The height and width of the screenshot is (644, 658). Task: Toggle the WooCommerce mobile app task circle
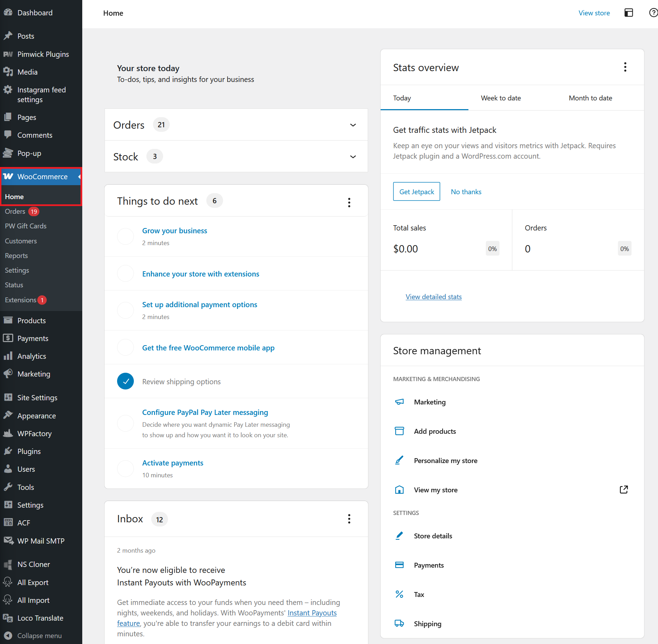(x=125, y=348)
